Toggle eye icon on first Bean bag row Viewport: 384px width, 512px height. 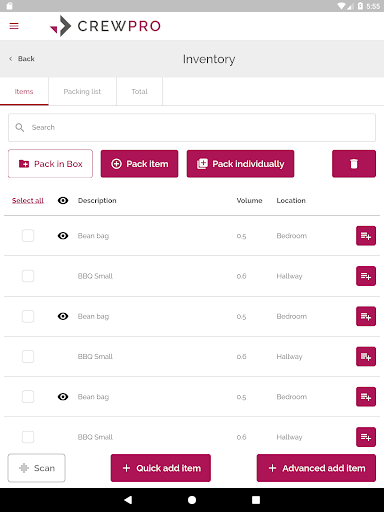click(x=63, y=236)
